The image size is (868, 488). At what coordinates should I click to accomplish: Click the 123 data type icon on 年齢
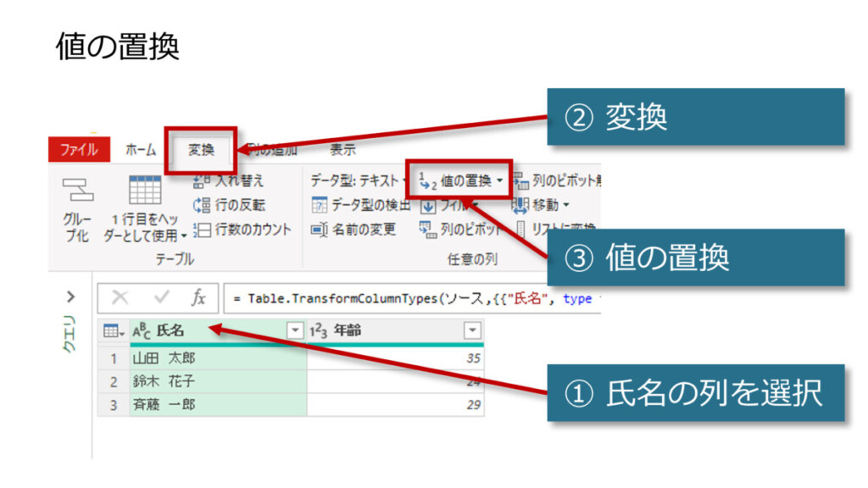[319, 331]
